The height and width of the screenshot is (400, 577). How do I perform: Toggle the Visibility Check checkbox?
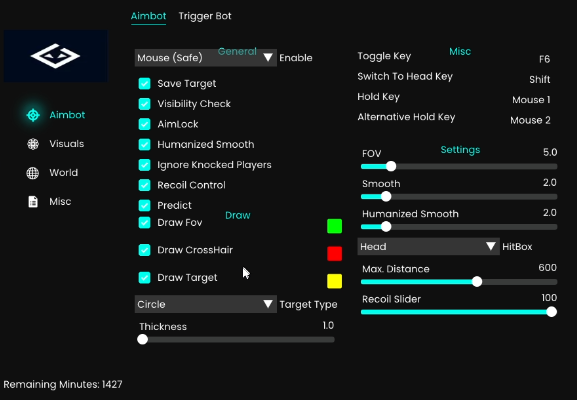(145, 104)
